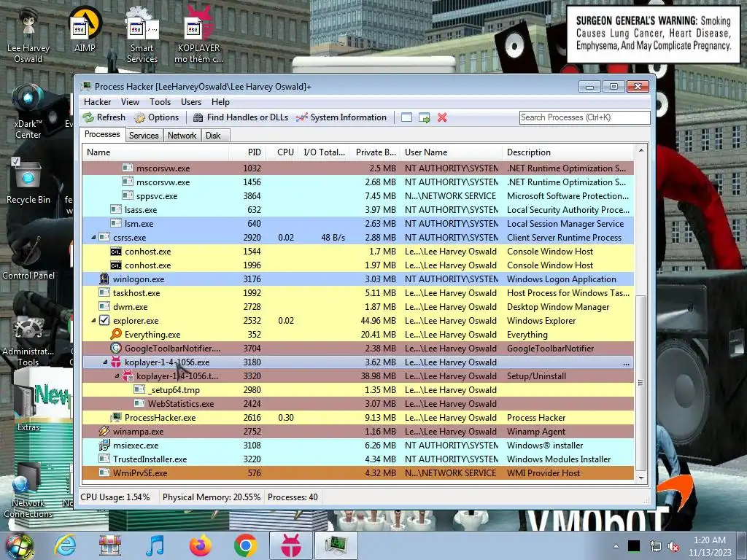Click Processes: 40 status text

[x=293, y=497]
